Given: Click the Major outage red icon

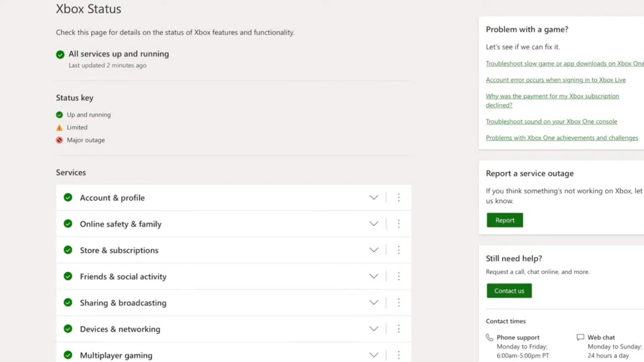Looking at the screenshot, I should click(60, 140).
